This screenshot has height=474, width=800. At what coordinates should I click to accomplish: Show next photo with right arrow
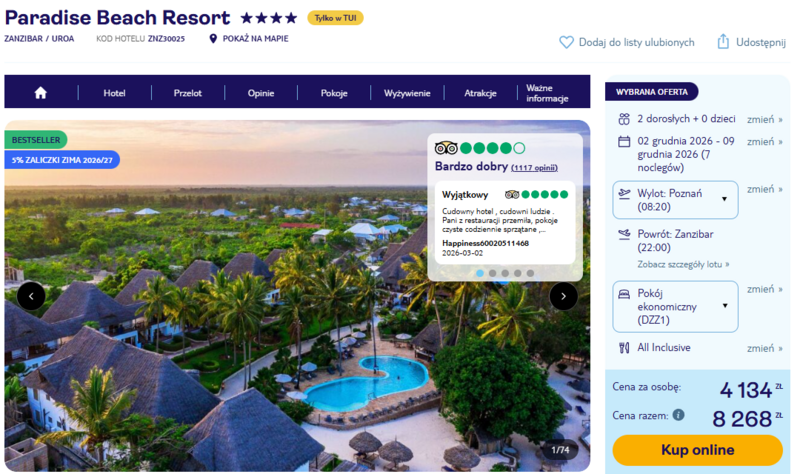pos(563,296)
